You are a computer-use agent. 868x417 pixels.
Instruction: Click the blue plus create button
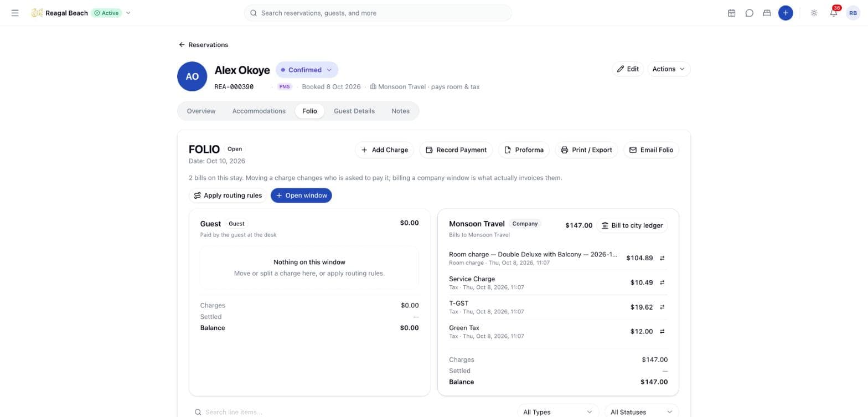[x=786, y=13]
